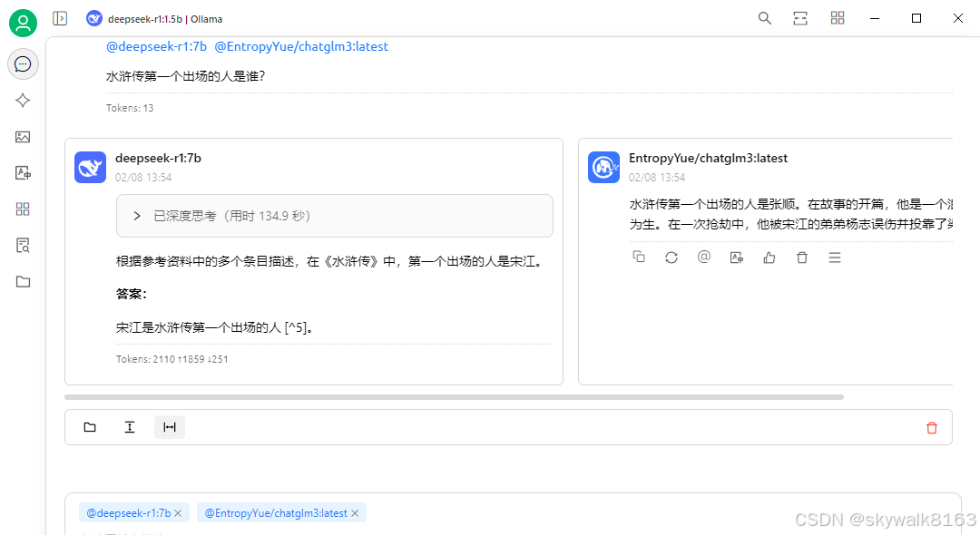The height and width of the screenshot is (535, 980).
Task: Click the deepseek-r1:7b response title
Action: (158, 159)
